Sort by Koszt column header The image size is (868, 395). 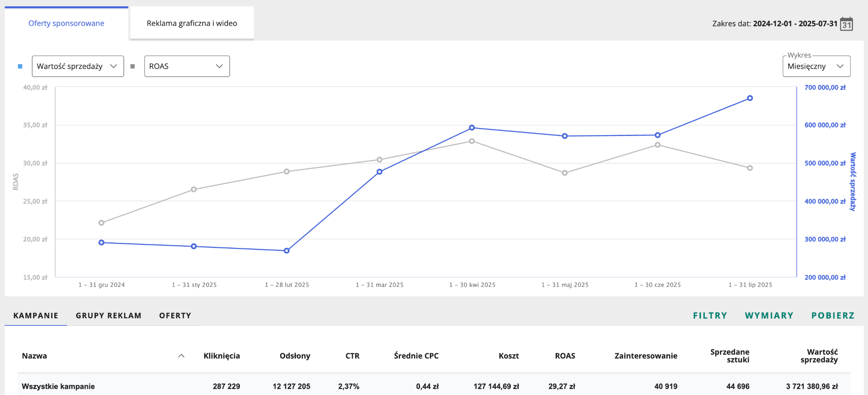(x=509, y=356)
